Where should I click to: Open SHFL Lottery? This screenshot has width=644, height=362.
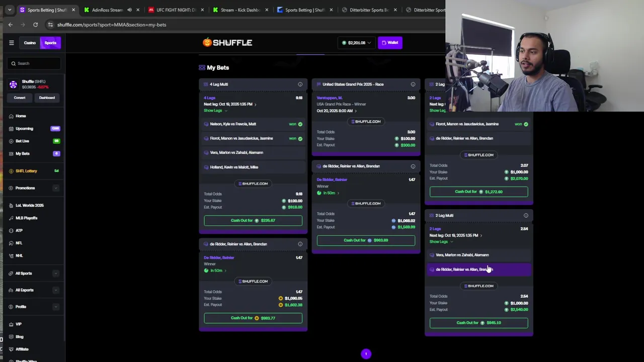[26, 171]
